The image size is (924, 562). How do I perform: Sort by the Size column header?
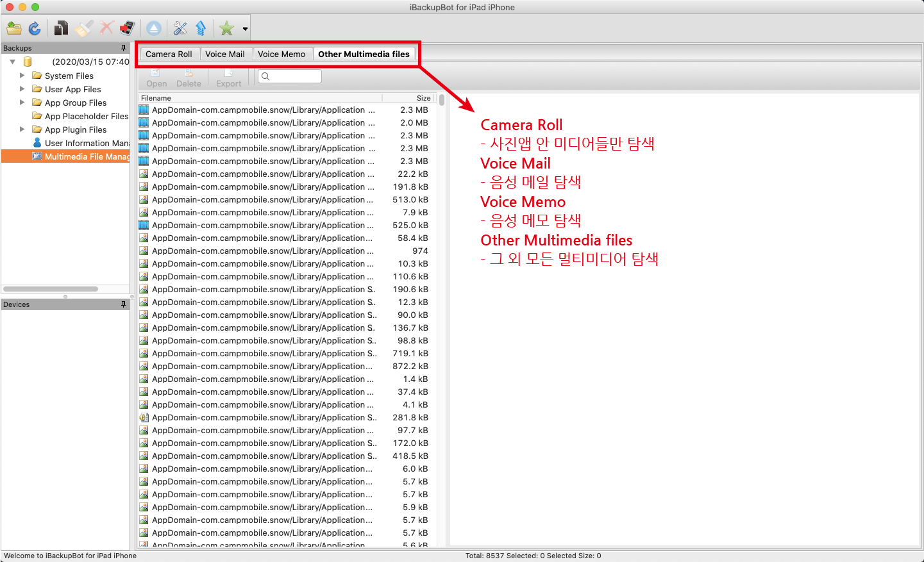pos(409,98)
